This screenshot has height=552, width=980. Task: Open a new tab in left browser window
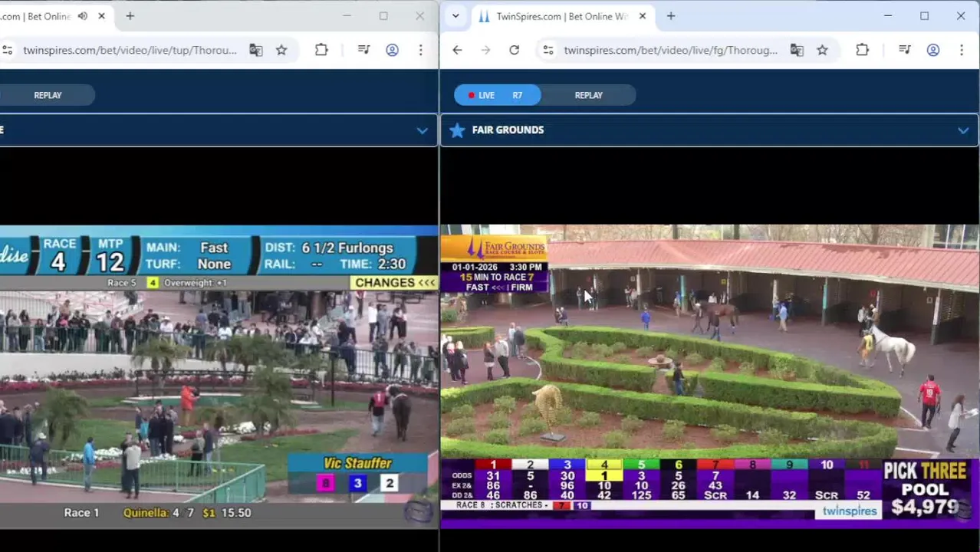pos(130,16)
